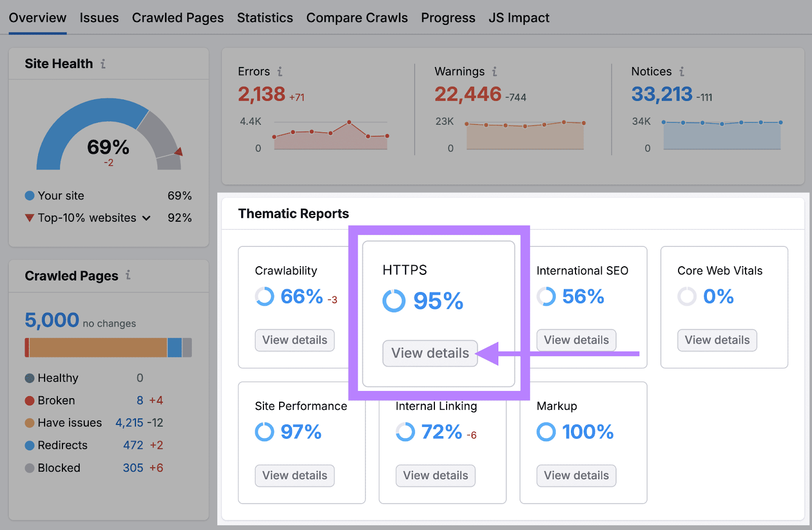Click the Warnings info icon

point(494,72)
